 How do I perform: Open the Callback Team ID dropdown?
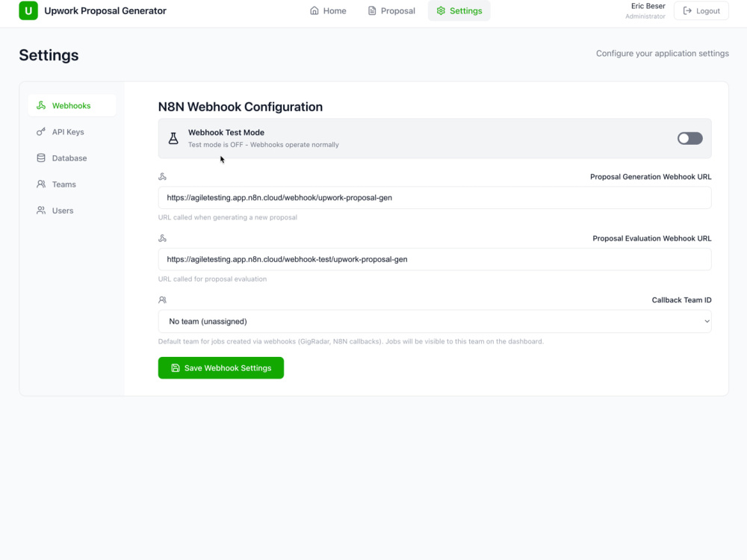click(x=435, y=321)
